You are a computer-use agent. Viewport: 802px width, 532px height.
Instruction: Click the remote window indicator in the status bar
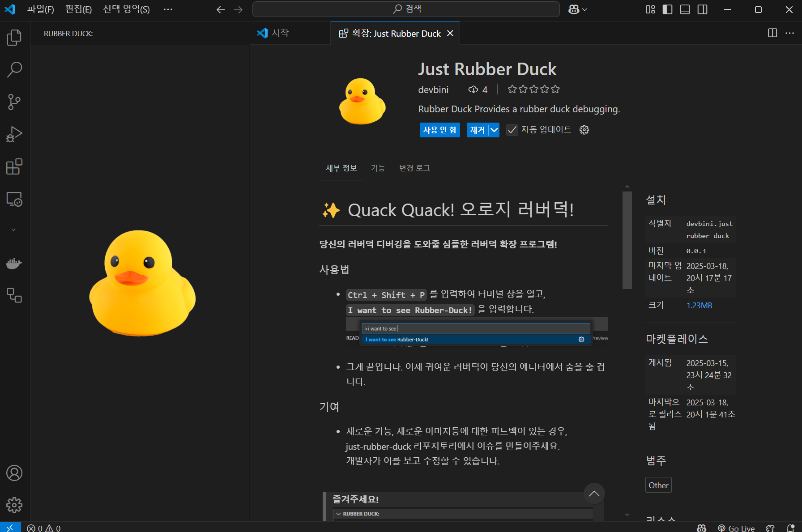coord(10,528)
